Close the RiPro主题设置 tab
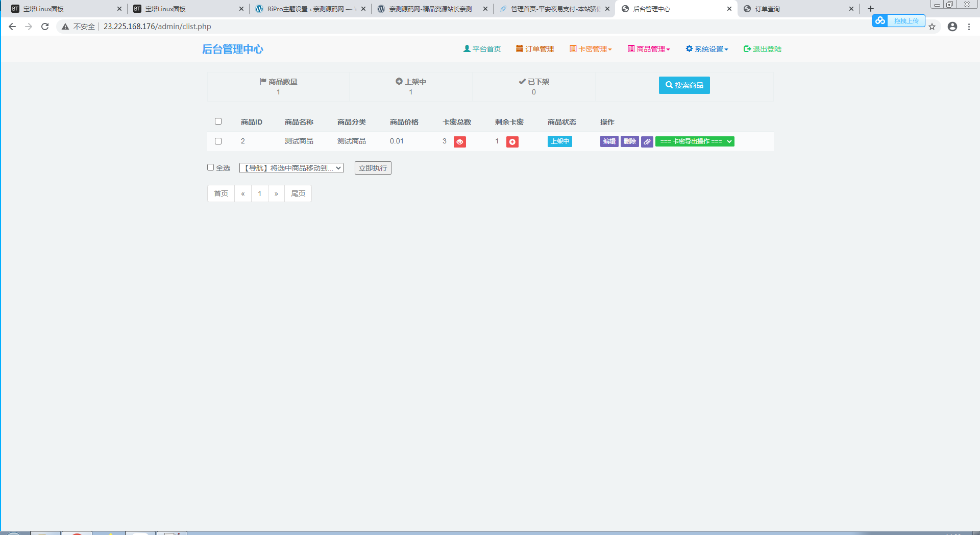Screen dimensions: 980x535 pyautogui.click(x=363, y=9)
